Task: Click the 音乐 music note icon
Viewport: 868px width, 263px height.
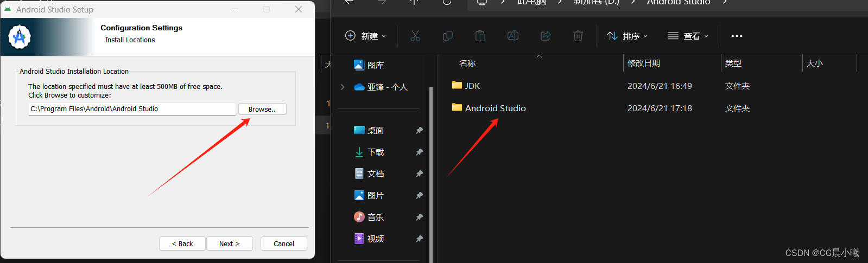Action: [359, 217]
